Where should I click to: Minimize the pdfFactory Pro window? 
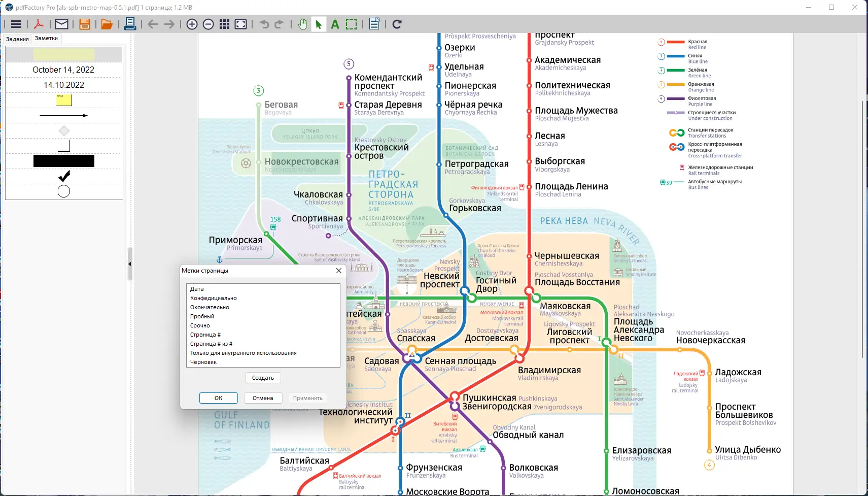809,7
